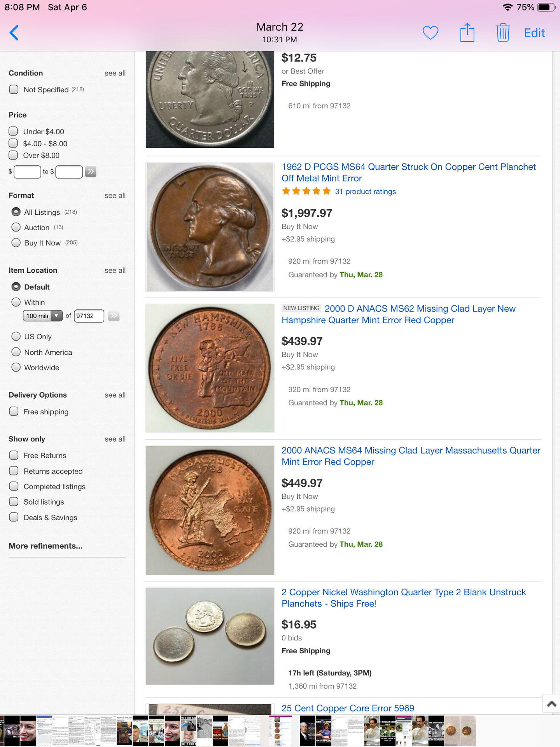
Task: Enable the Free shipping checkbox
Action: 14,411
